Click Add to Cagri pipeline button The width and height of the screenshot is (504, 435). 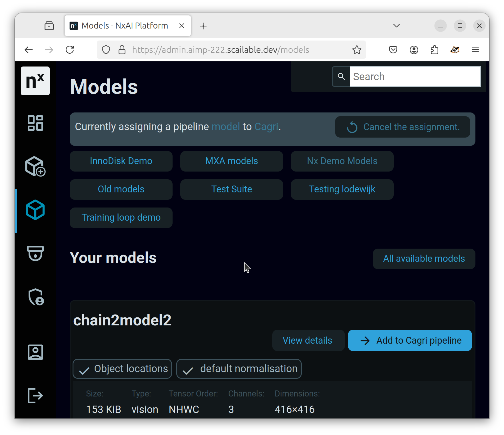point(410,341)
